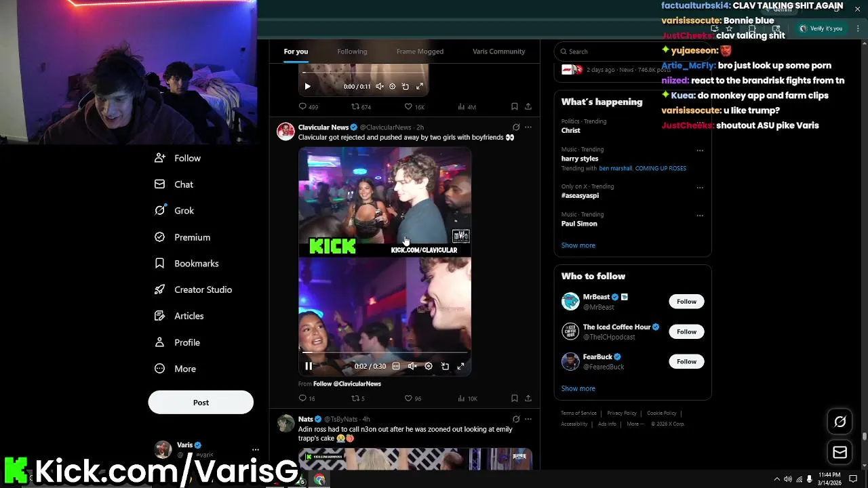Enter fullscreen on the 0:11 video
This screenshot has height=488, width=868.
coord(420,86)
